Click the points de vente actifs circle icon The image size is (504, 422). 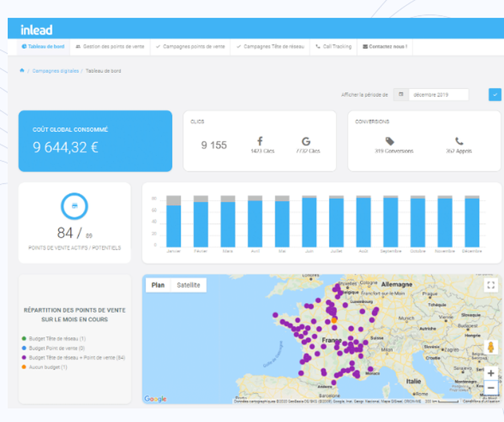tap(74, 205)
